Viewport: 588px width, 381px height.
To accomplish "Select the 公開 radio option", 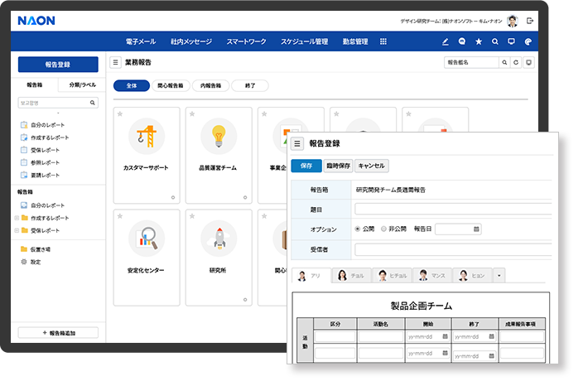I will pyautogui.click(x=358, y=229).
